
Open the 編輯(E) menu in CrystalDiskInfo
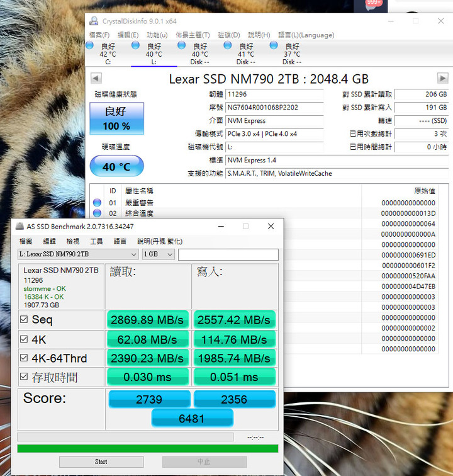[x=128, y=35]
